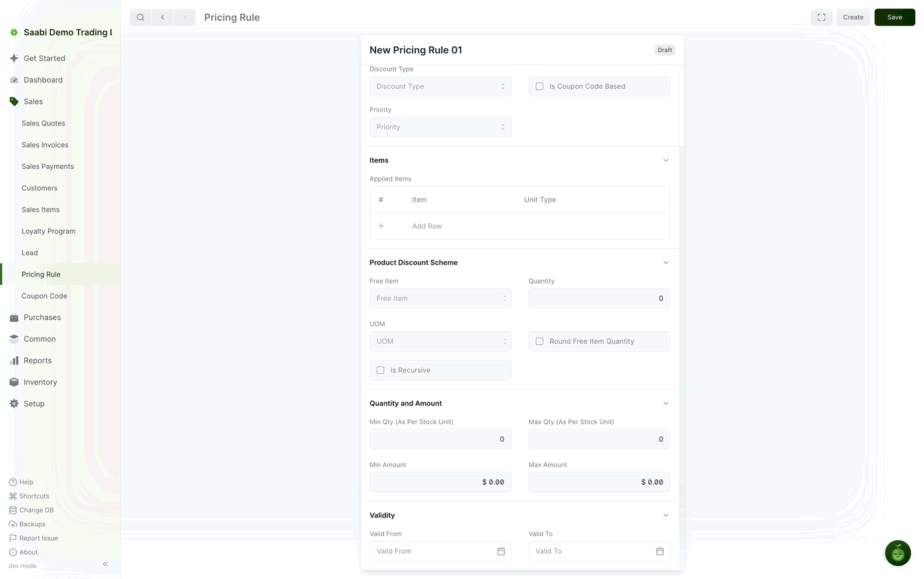The height and width of the screenshot is (579, 924).
Task: Click the Dashboard gauge icon
Action: (x=14, y=80)
